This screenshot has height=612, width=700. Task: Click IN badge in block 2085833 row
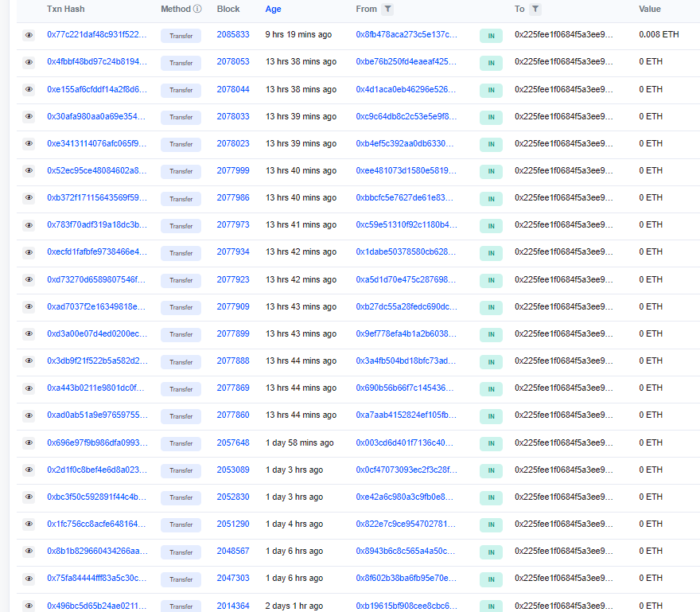(491, 36)
